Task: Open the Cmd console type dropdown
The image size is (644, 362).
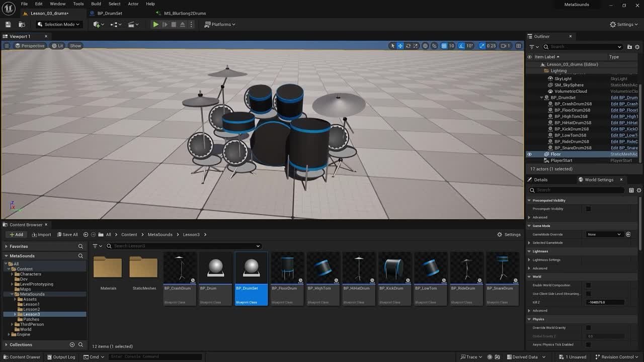Action: pos(94,357)
